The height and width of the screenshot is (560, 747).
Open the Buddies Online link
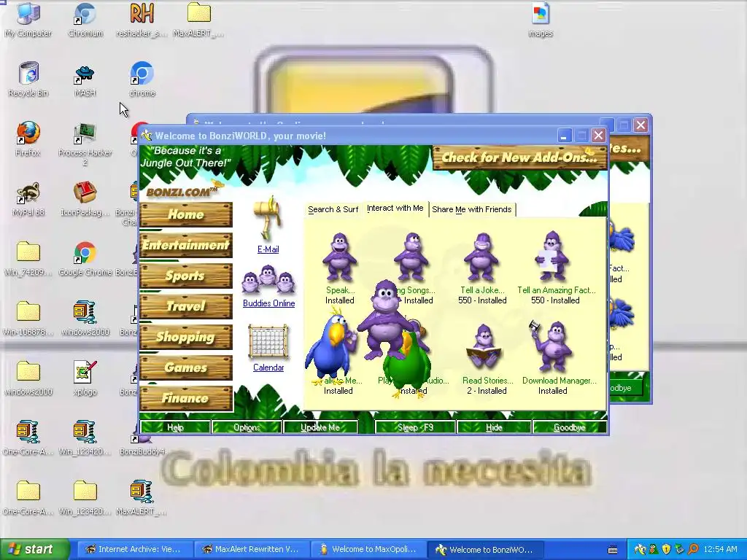pyautogui.click(x=268, y=303)
